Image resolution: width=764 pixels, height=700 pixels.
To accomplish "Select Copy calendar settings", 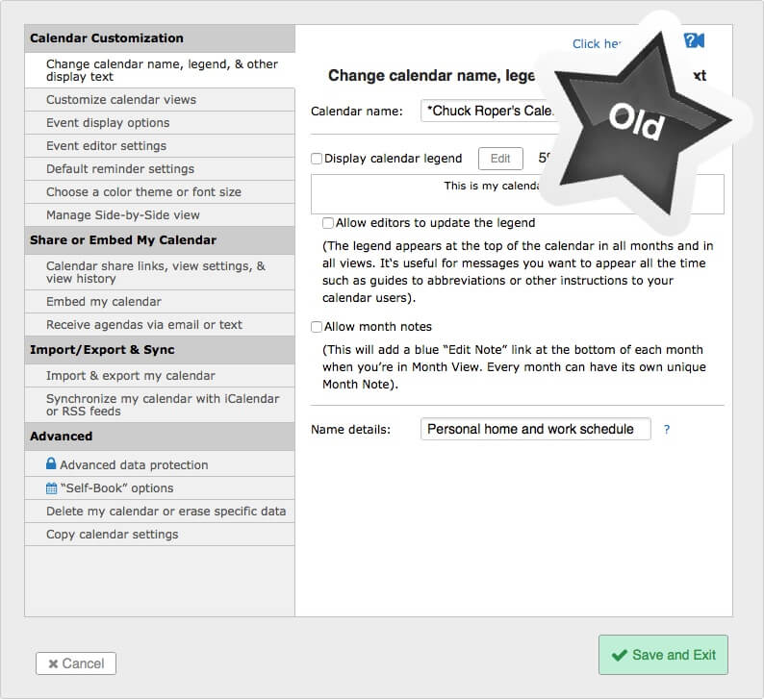I will pyautogui.click(x=160, y=535).
